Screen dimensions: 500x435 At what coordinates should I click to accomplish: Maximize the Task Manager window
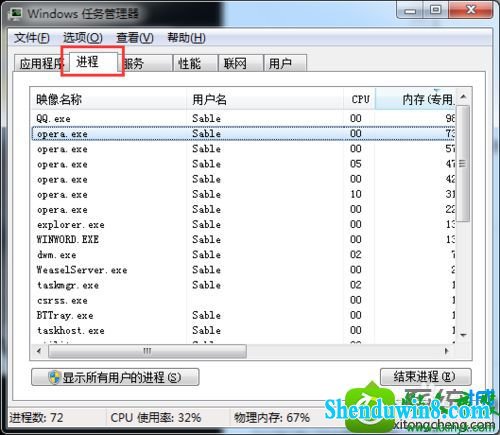click(x=435, y=11)
